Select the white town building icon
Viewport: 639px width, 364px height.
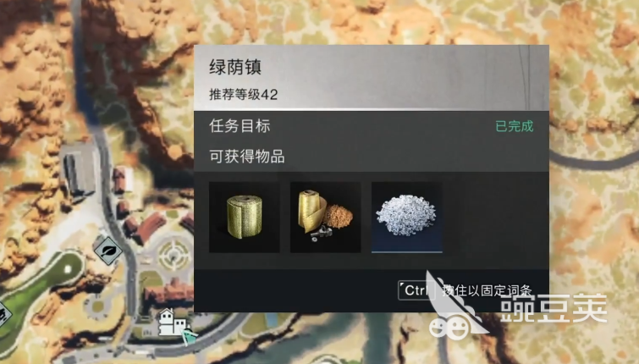pos(173,322)
